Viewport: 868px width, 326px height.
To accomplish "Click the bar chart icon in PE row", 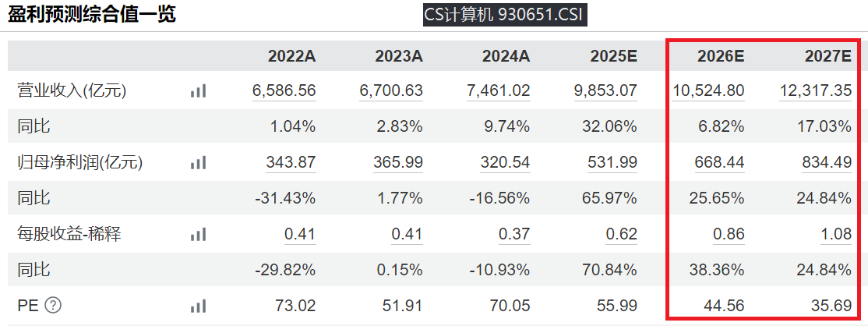I will pos(198,306).
